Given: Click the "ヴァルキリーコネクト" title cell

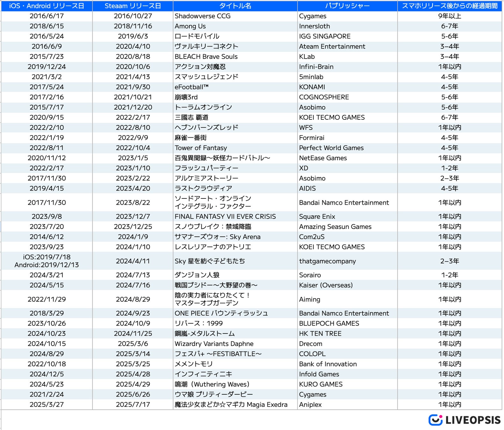Looking at the screenshot, I should click(x=235, y=47).
